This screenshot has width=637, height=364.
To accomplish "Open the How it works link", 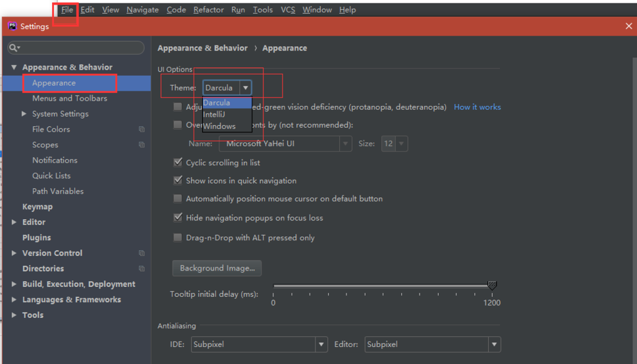I will click(x=478, y=107).
